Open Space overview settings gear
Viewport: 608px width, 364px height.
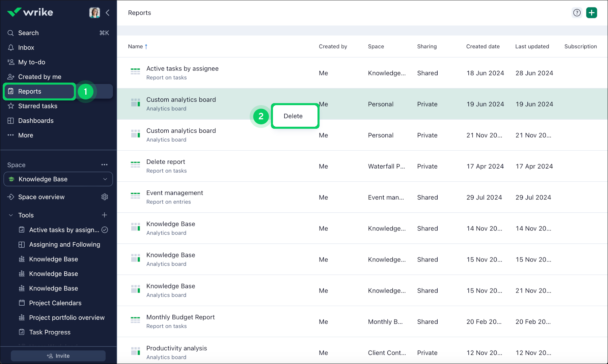(105, 197)
